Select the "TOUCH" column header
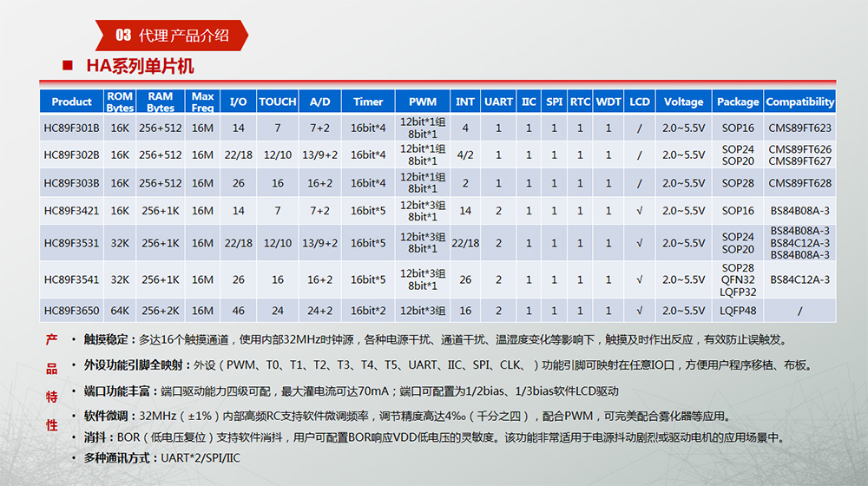 pyautogui.click(x=278, y=102)
